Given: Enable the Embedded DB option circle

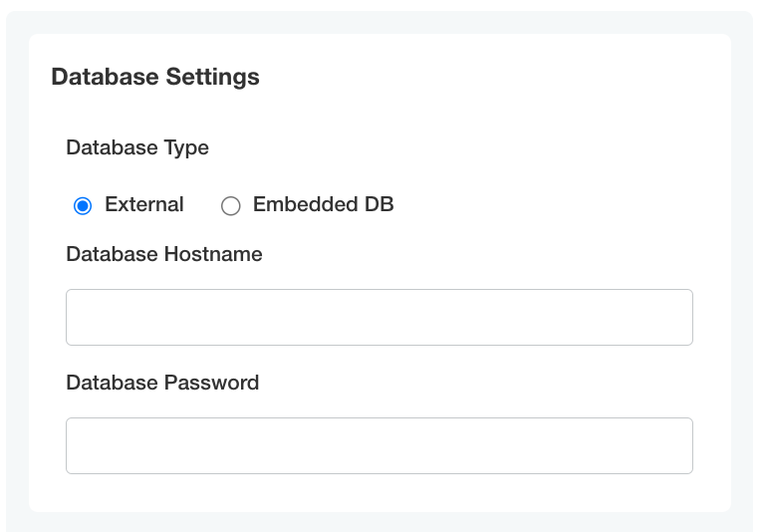Looking at the screenshot, I should (x=231, y=206).
